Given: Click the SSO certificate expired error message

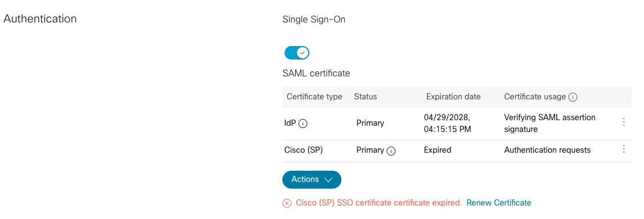Looking at the screenshot, I should (379, 203).
